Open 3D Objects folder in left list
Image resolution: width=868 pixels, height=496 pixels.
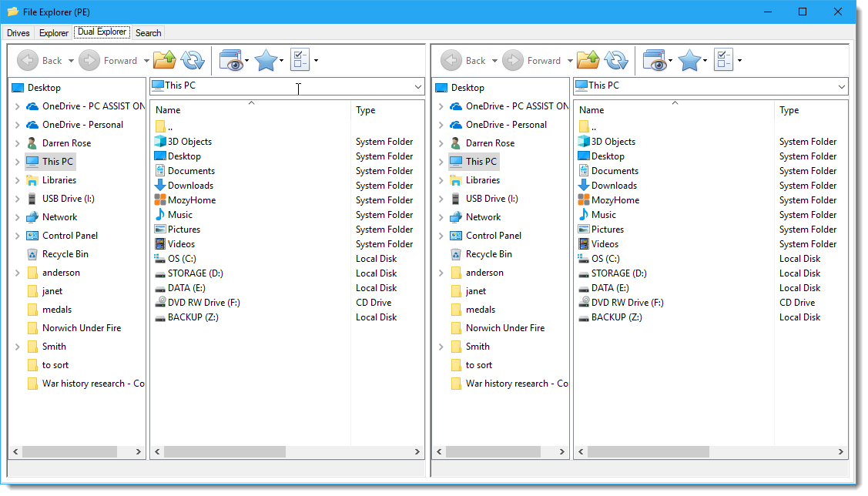tap(189, 142)
